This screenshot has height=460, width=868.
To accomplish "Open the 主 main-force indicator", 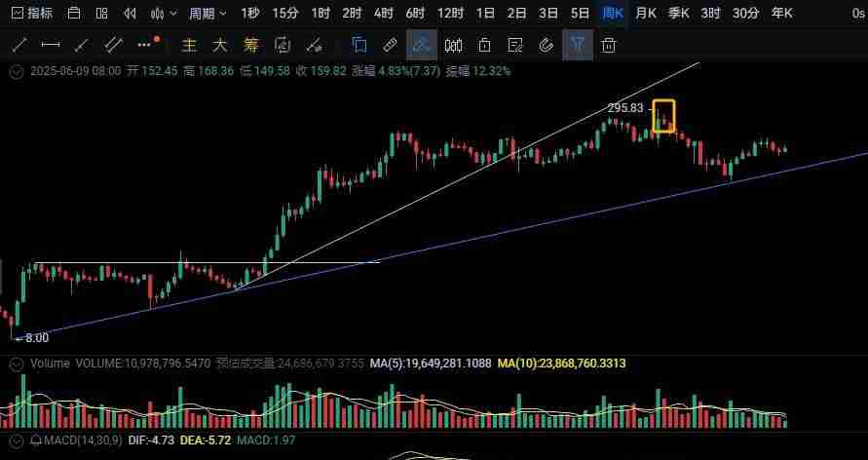I will pyautogui.click(x=189, y=45).
